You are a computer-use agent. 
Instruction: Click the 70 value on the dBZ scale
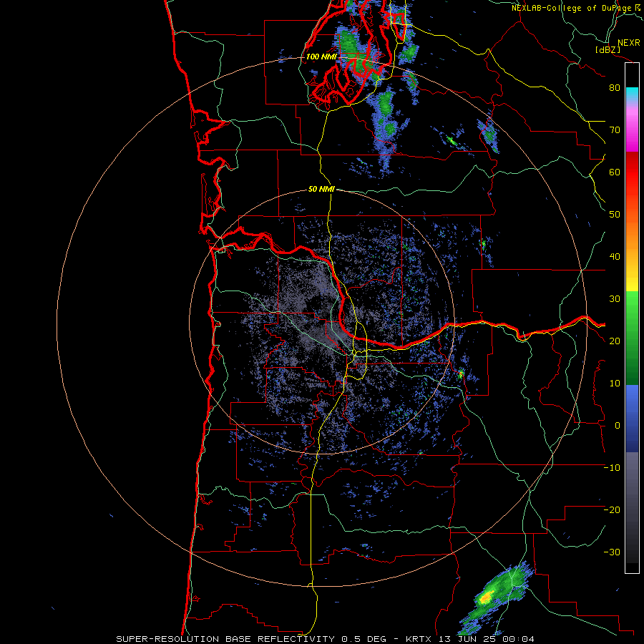[615, 130]
